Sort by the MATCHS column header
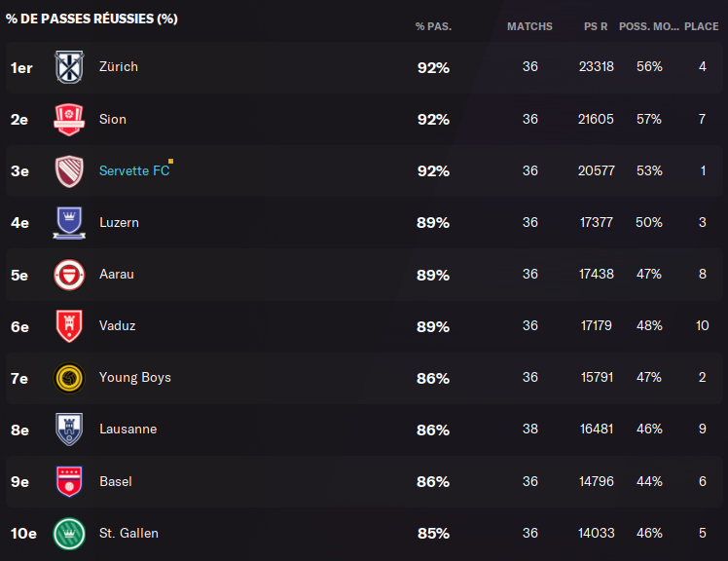 coord(529,26)
